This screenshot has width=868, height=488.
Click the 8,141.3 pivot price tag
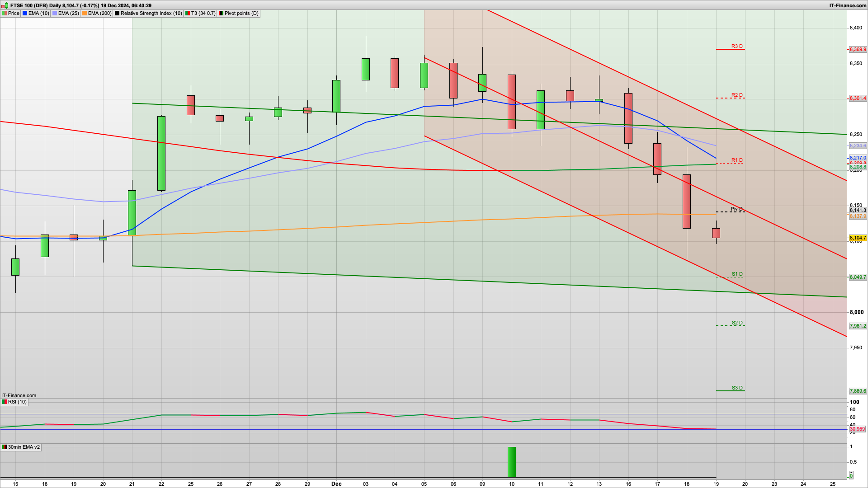(858, 211)
